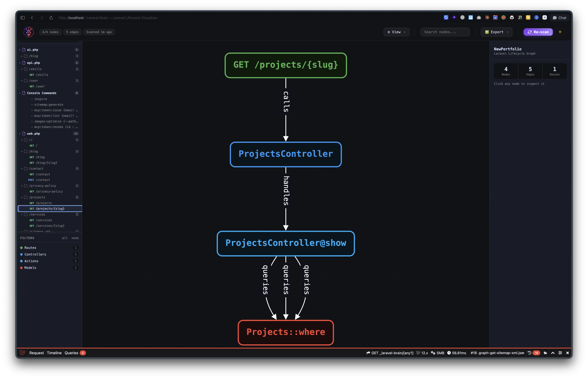This screenshot has height=379, width=588.
Task: Click the Search nodes input field
Action: (x=445, y=32)
